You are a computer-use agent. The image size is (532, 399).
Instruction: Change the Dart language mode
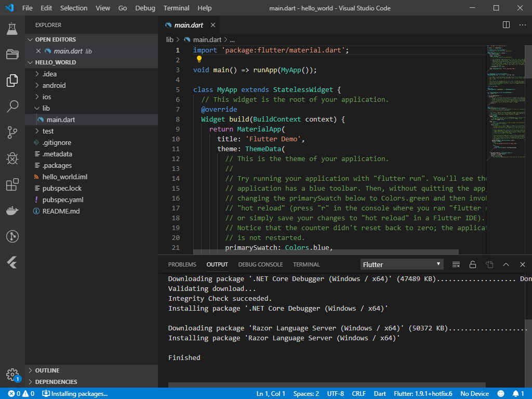tap(380, 394)
